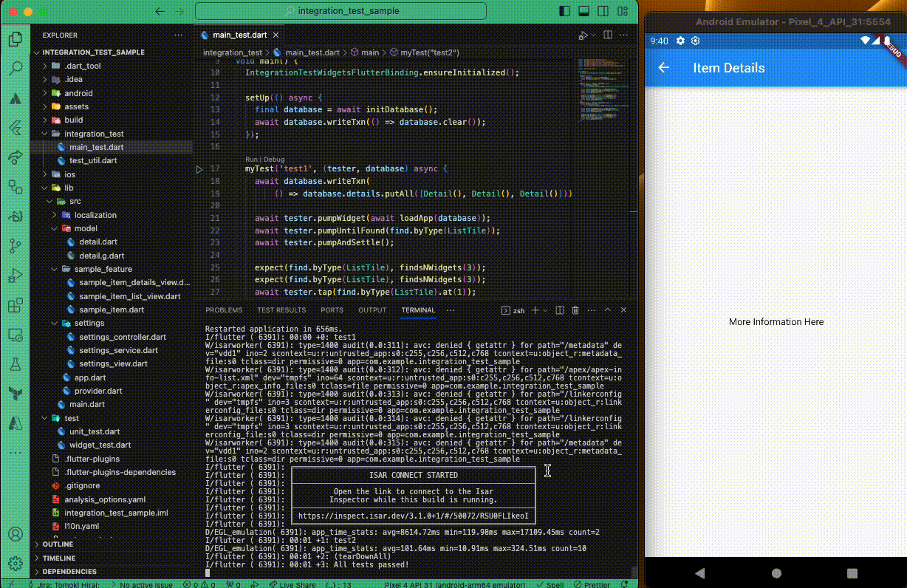
Task: Open the Source Control view icon
Action: coord(15,246)
